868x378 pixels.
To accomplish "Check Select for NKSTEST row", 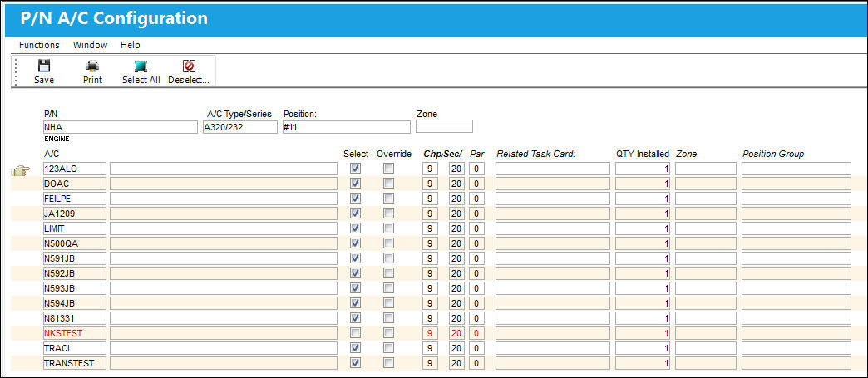I will 356,333.
